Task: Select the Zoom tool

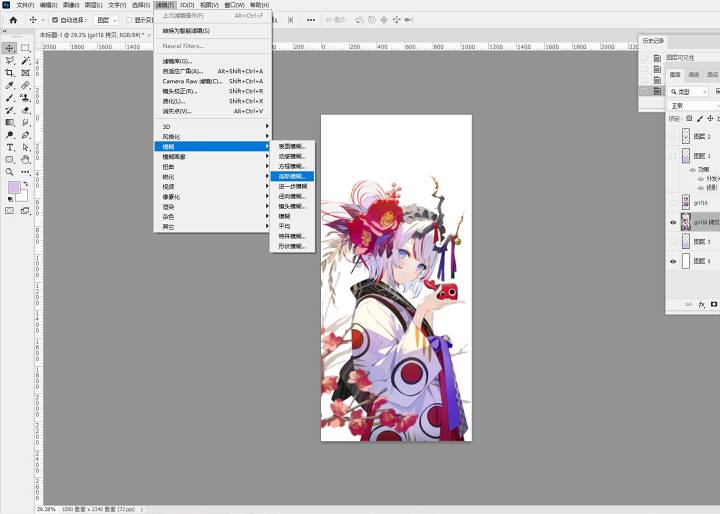Action: click(9, 172)
